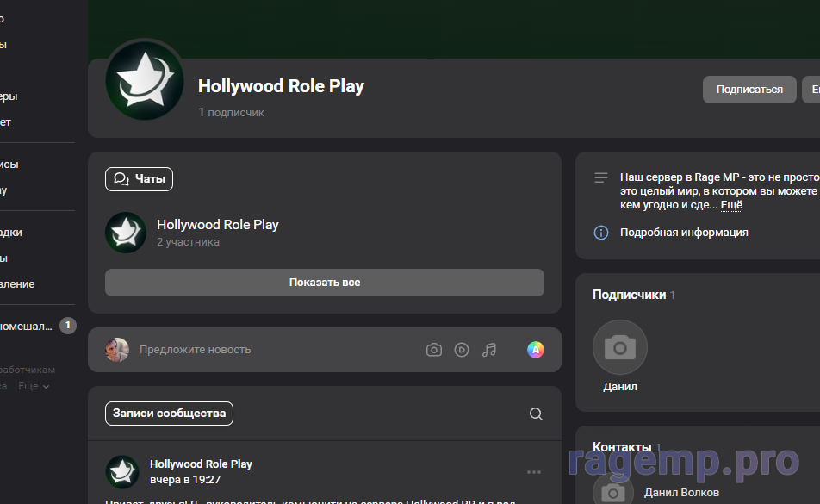
Task: Open the Hollywood Role Play chat name
Action: 218,225
